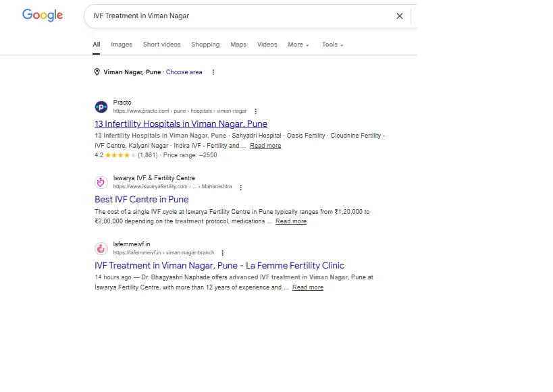
Task: Switch to the Short videos tab
Action: (161, 45)
